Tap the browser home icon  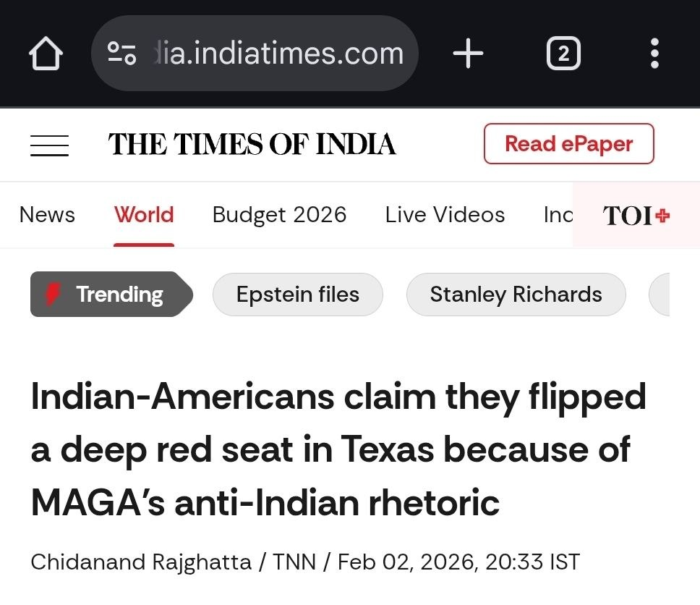pyautogui.click(x=46, y=54)
